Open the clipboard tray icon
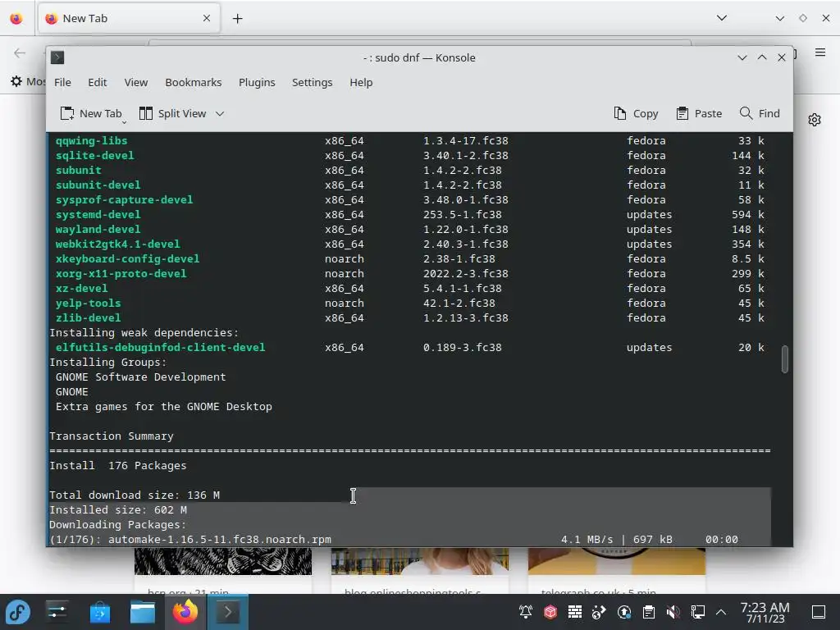840x630 pixels. [x=649, y=612]
